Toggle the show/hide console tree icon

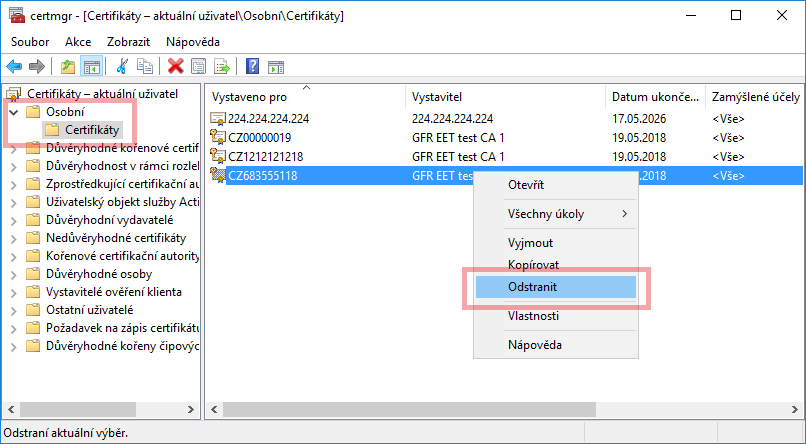tap(91, 67)
